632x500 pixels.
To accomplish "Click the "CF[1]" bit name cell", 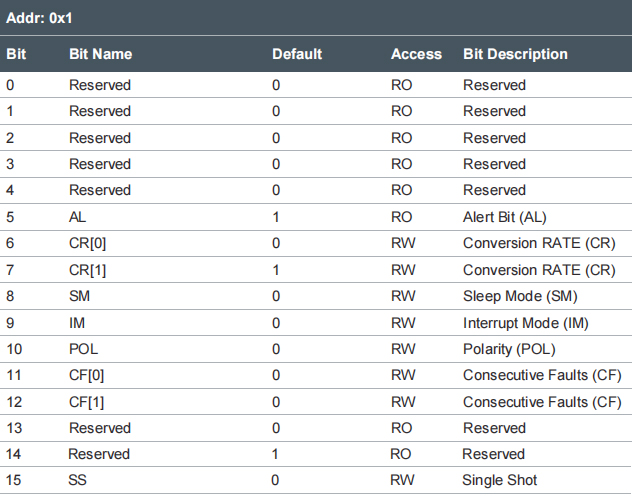I will (86, 401).
